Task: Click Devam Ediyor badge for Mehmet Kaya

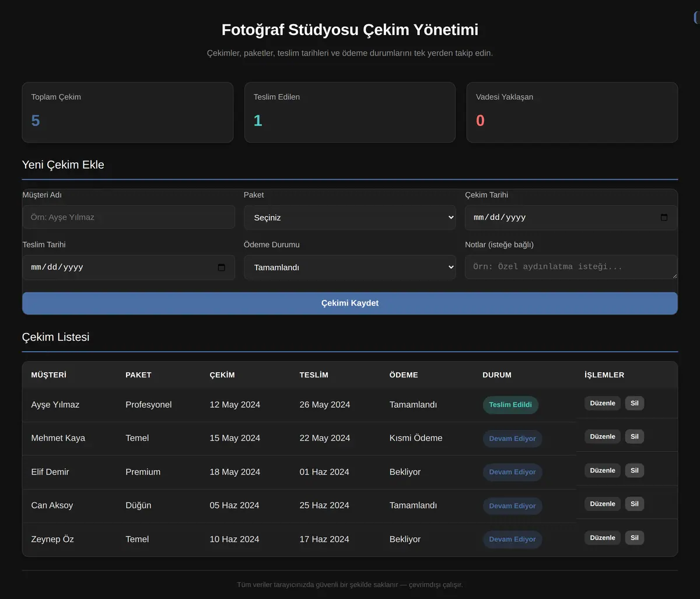Action: pyautogui.click(x=512, y=439)
